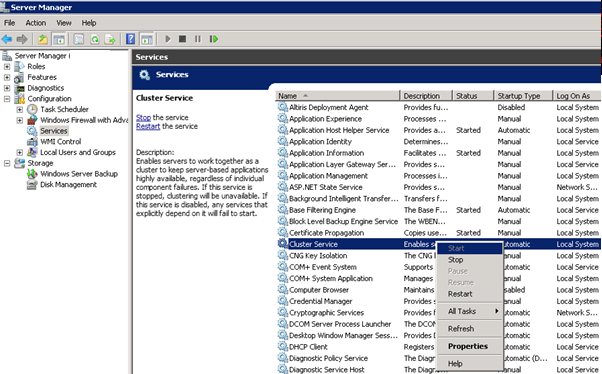Select the ASP.NET State Service row
This screenshot has height=374, width=602.
point(438,187)
